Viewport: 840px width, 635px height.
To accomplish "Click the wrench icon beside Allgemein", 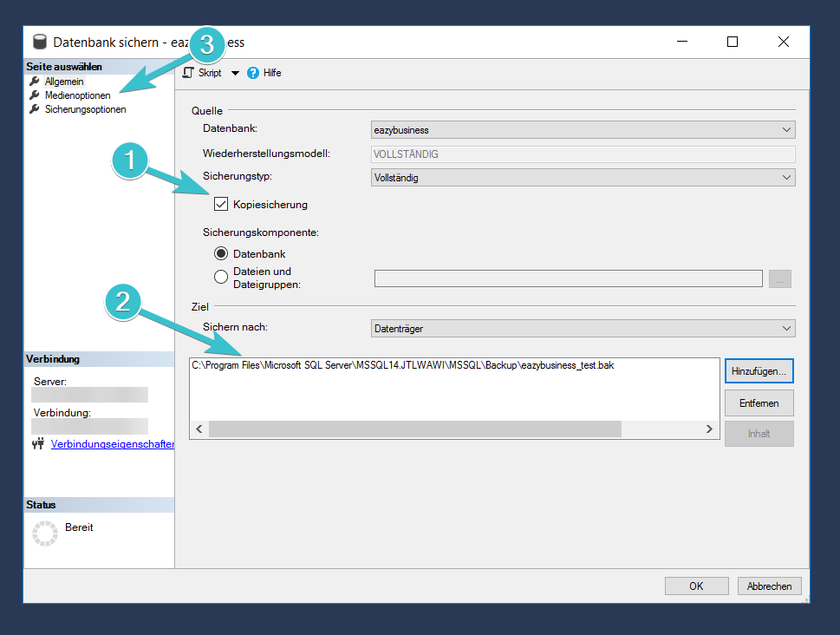I will pos(35,81).
